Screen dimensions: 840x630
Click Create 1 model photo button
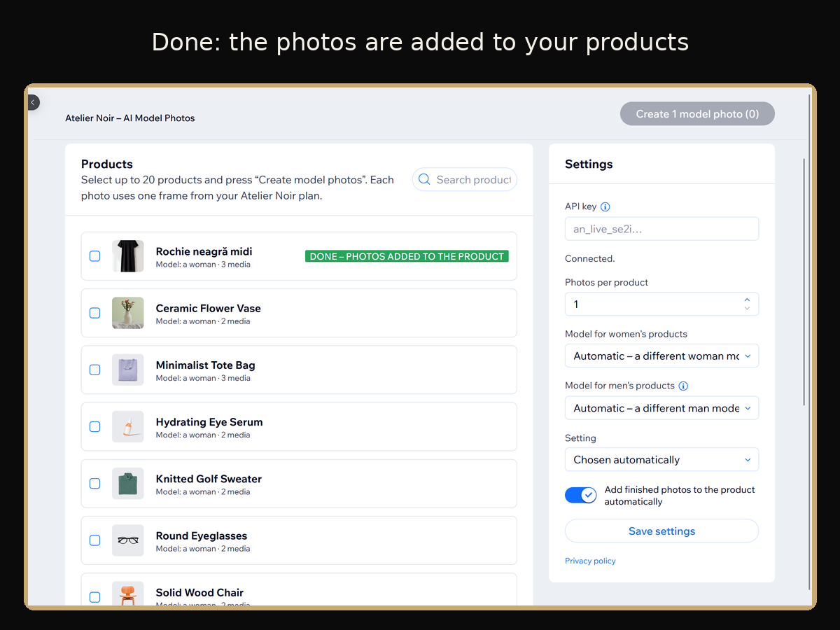coord(697,114)
